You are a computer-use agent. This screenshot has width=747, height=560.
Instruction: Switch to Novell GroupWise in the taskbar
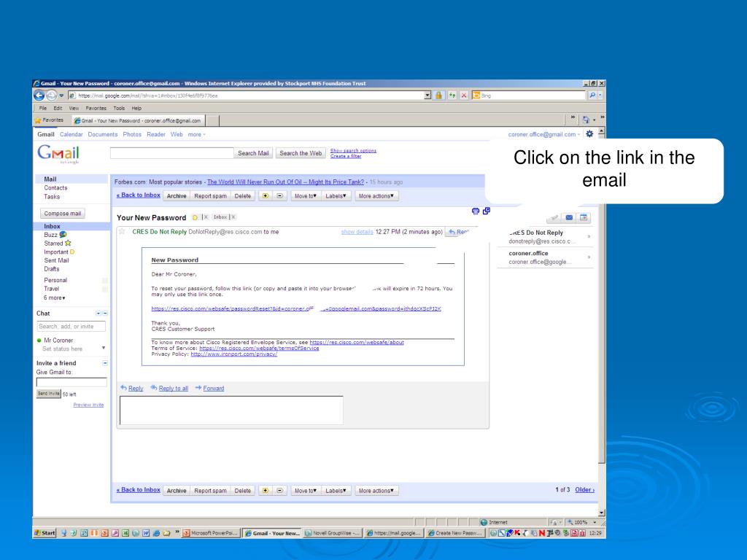(333, 533)
